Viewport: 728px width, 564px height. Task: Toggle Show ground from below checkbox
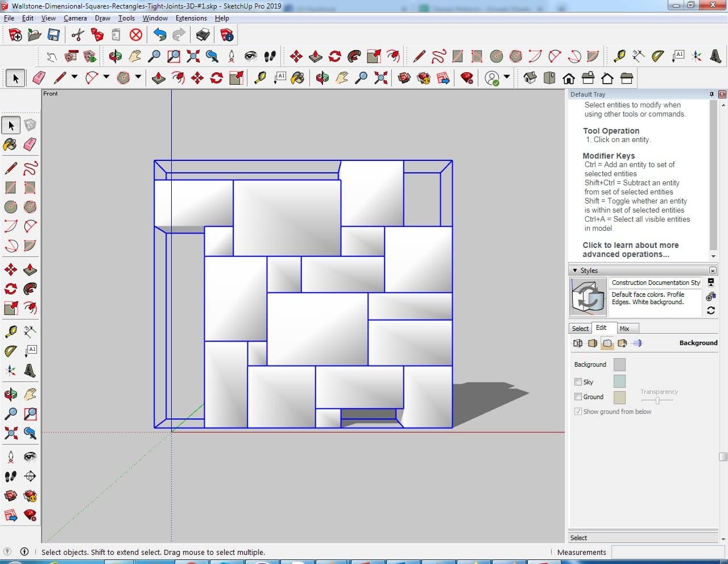tap(578, 412)
